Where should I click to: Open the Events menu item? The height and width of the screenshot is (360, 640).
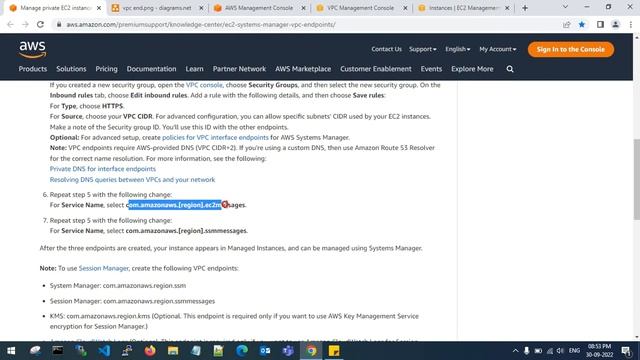[x=431, y=69]
